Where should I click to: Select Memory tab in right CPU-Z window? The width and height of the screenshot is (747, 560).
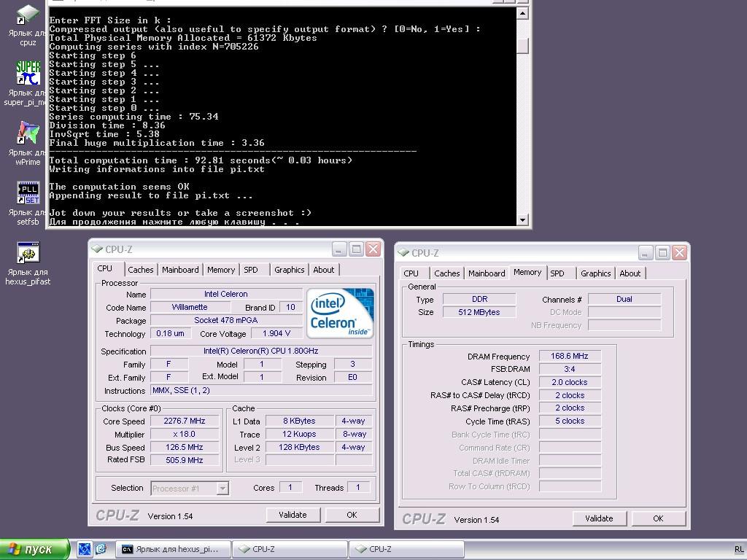tap(527, 273)
